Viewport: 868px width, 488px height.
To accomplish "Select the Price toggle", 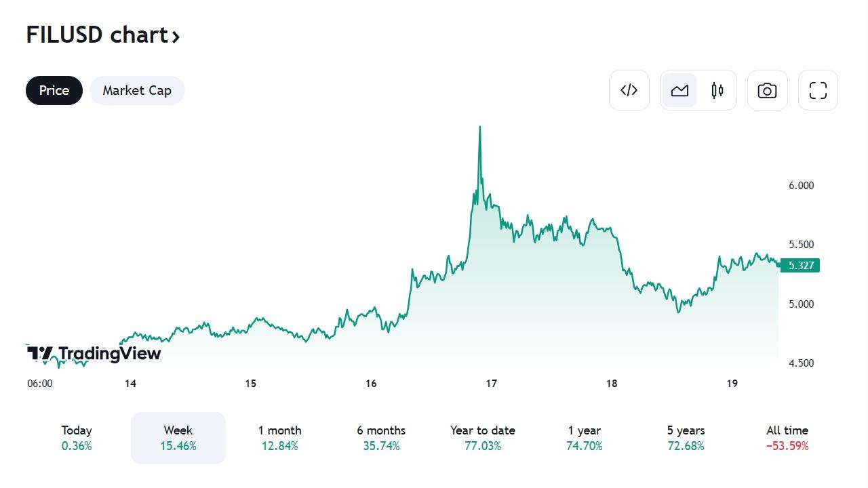I will click(x=54, y=90).
